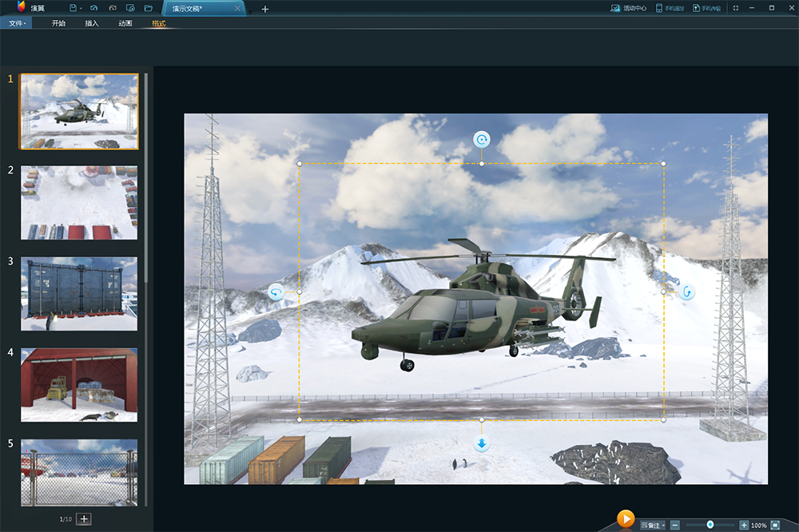The width and height of the screenshot is (799, 532).
Task: Click the left-side rotation arrow icon
Action: 276,292
